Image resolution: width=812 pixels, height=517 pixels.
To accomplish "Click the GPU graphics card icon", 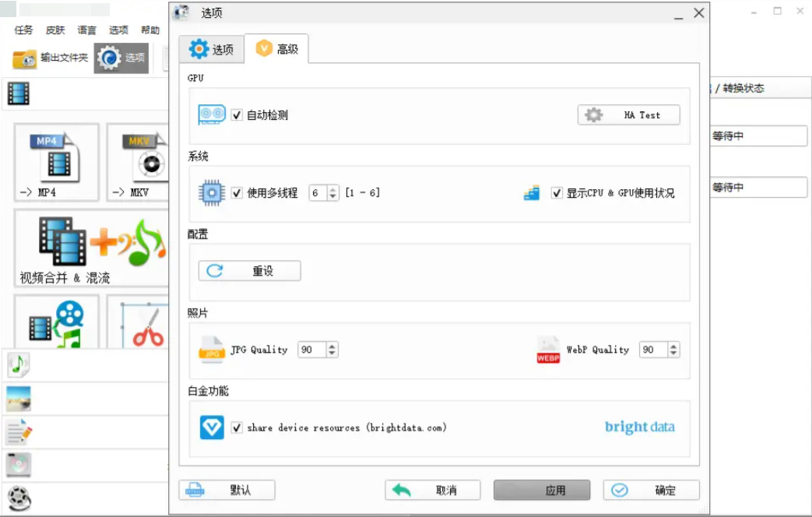I will (x=212, y=114).
